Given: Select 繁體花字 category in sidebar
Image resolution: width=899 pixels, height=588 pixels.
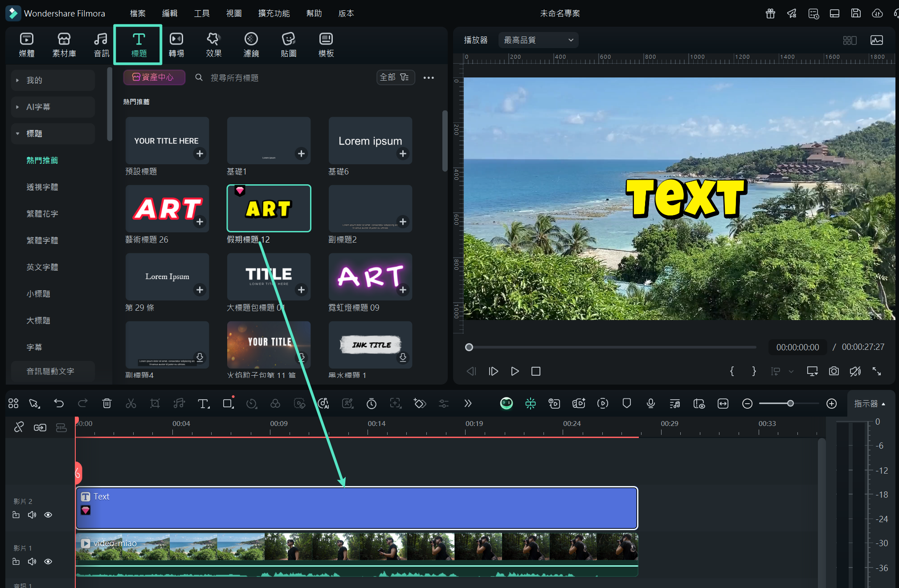Looking at the screenshot, I should (x=42, y=214).
